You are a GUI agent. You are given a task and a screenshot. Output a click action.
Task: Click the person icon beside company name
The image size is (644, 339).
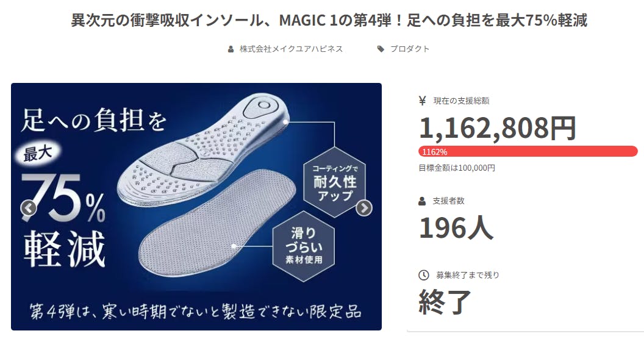(x=231, y=49)
